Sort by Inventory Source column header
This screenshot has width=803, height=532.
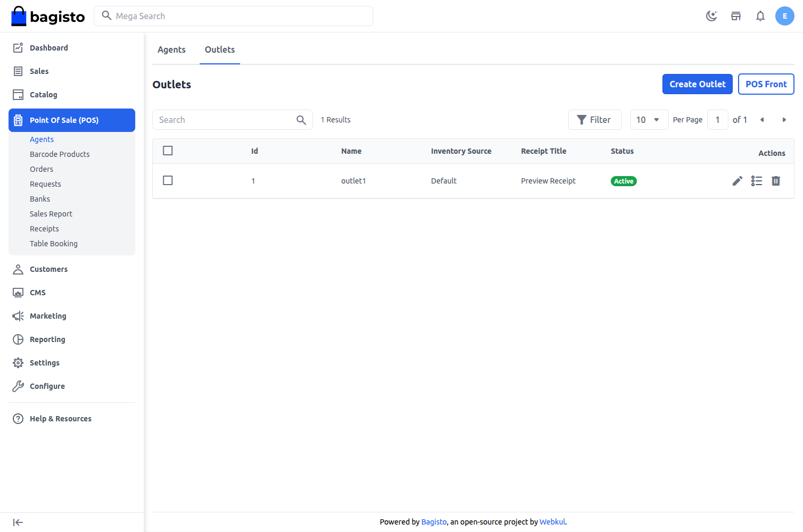(461, 151)
